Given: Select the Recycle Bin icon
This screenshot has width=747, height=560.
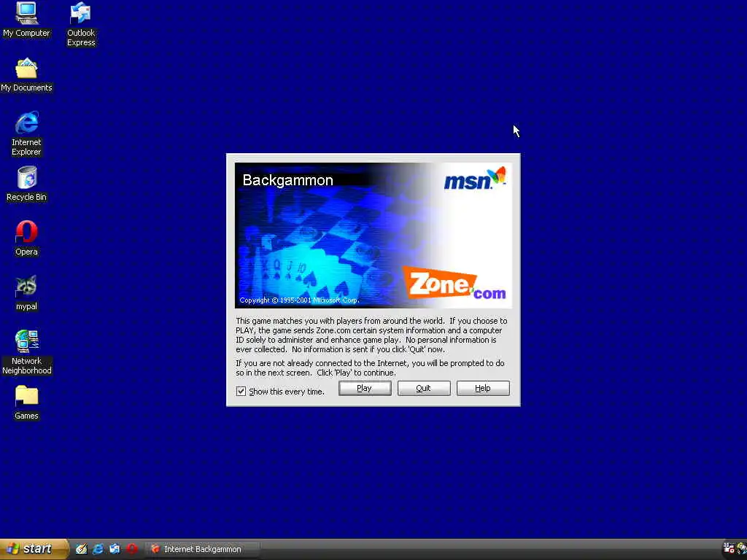Looking at the screenshot, I should [26, 184].
